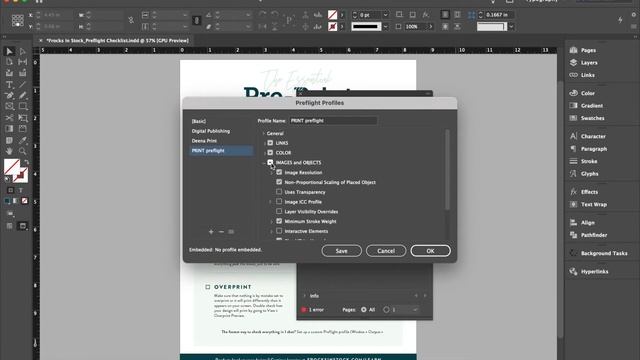
Task: Click the toolbox fill color swatch
Action: pyautogui.click(x=11, y=167)
